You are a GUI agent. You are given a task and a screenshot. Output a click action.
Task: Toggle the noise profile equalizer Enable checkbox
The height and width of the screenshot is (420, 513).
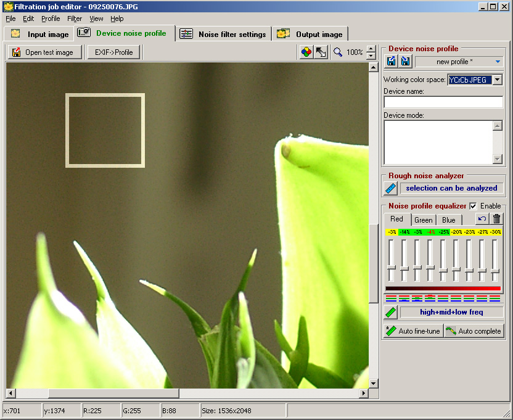pos(473,206)
